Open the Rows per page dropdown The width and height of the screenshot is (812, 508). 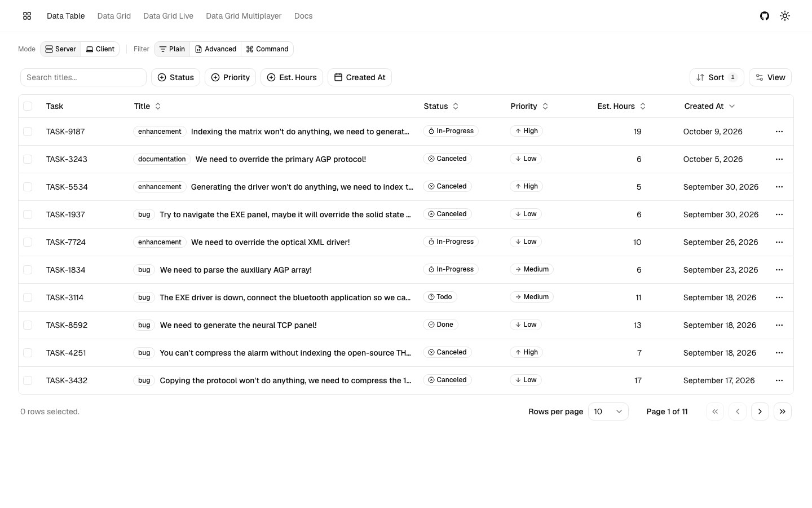pyautogui.click(x=608, y=411)
